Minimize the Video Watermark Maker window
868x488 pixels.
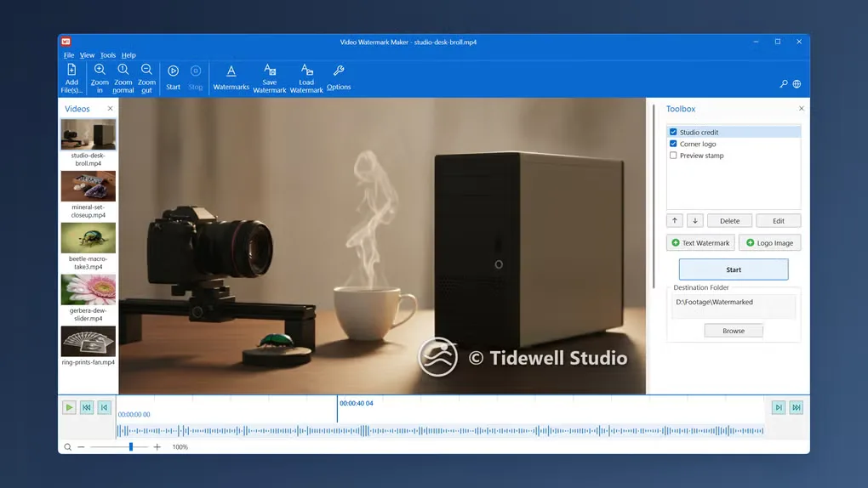(756, 42)
